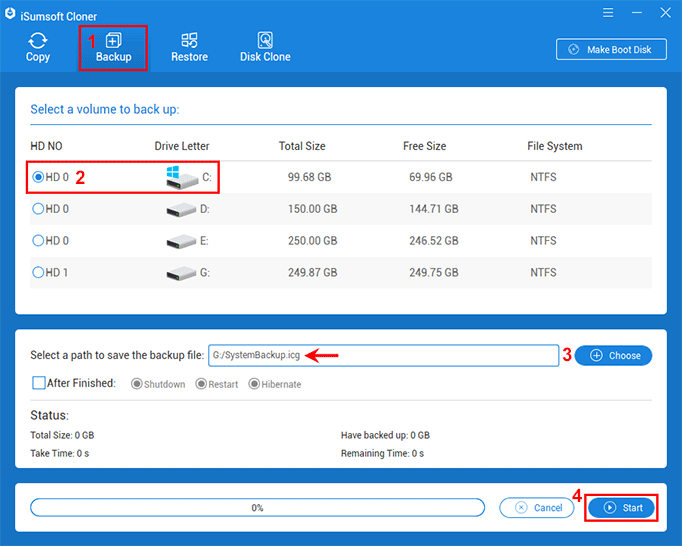Click the Total Size: 0 GB status
Image resolution: width=682 pixels, height=546 pixels.
click(62, 435)
